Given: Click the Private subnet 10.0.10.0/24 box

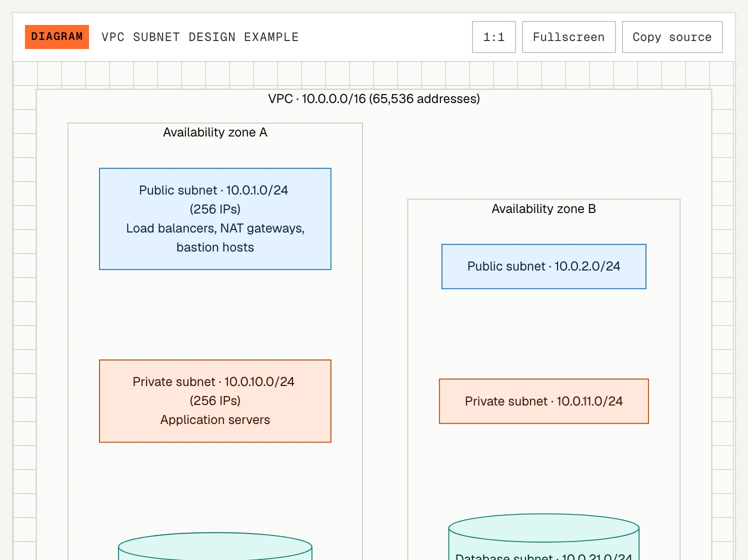Looking at the screenshot, I should 215,401.
